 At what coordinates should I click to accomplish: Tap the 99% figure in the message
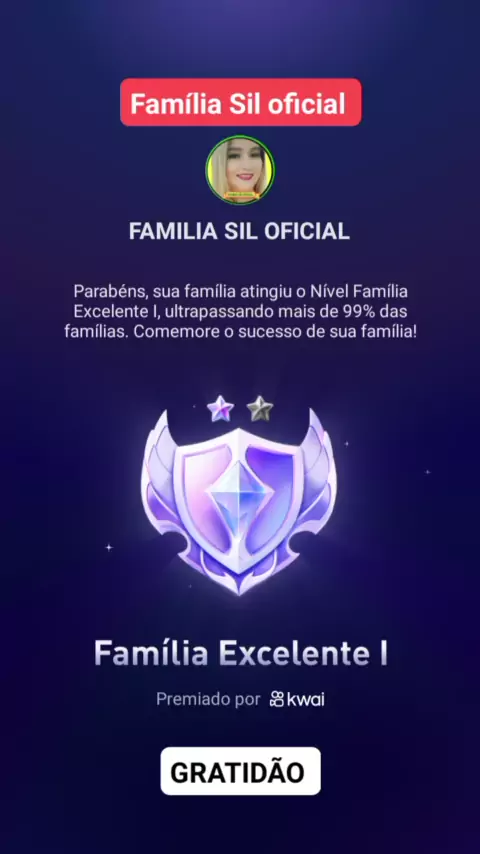click(359, 312)
